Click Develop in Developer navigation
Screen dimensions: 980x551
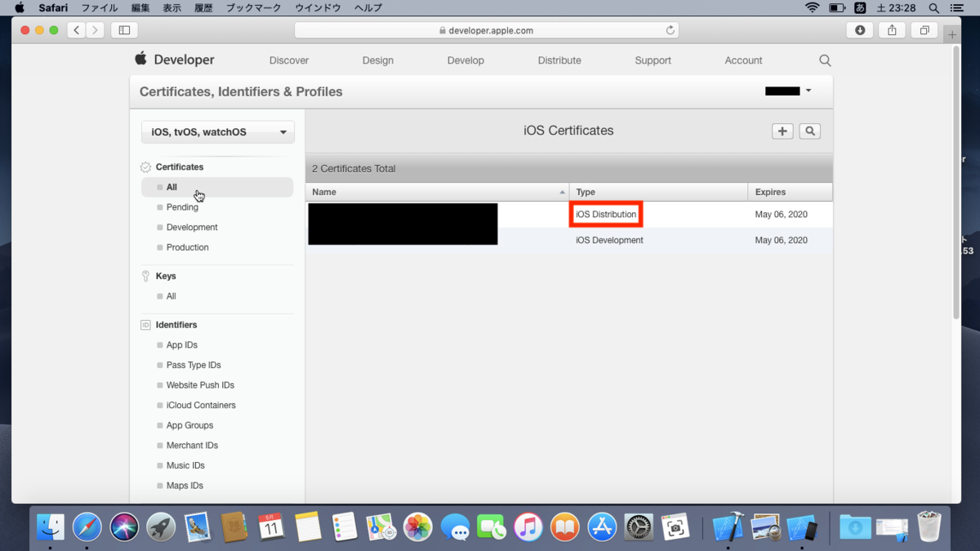click(x=465, y=60)
